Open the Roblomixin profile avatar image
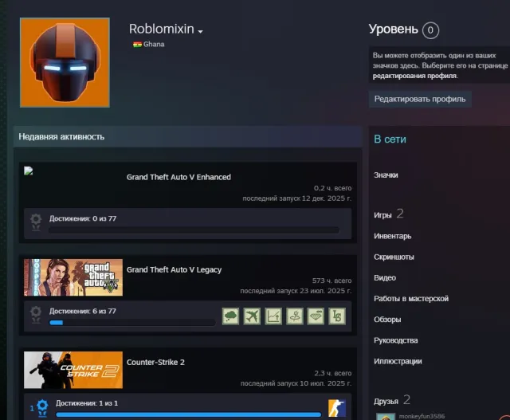Viewport: 510px width, 420px height. (65, 62)
